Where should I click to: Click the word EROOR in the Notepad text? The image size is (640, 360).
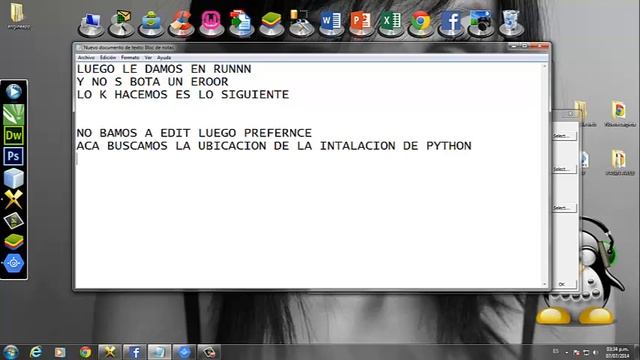point(209,82)
